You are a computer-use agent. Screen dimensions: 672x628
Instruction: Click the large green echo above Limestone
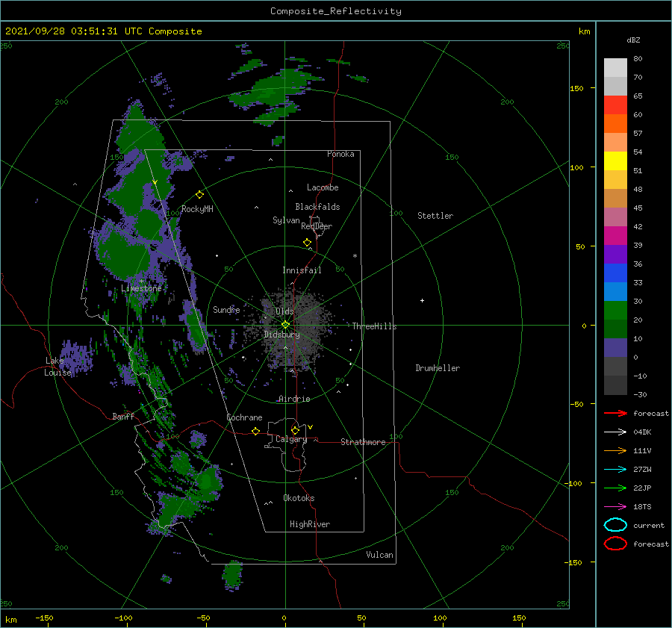122,253
